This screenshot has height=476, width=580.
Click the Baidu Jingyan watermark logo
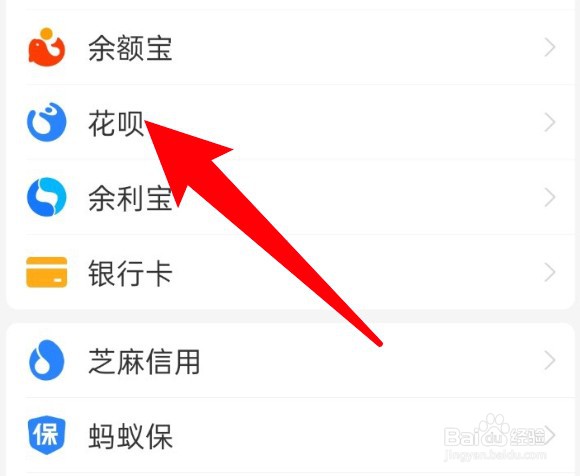[x=496, y=437]
